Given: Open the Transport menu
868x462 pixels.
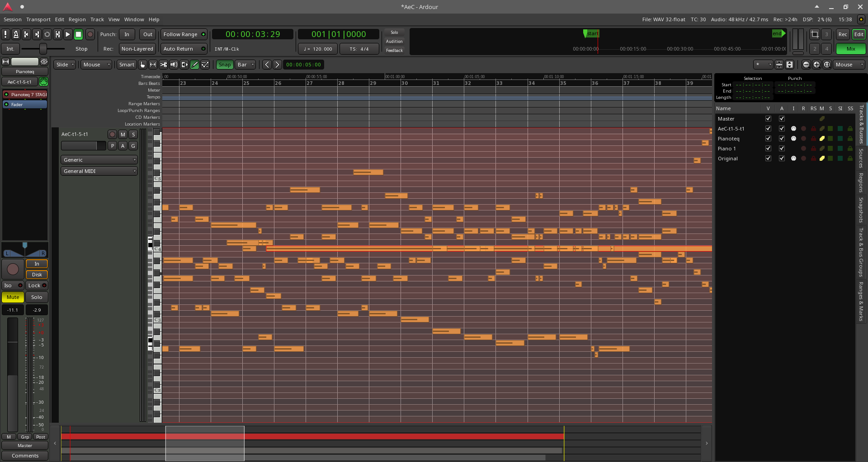Looking at the screenshot, I should pyautogui.click(x=38, y=19).
